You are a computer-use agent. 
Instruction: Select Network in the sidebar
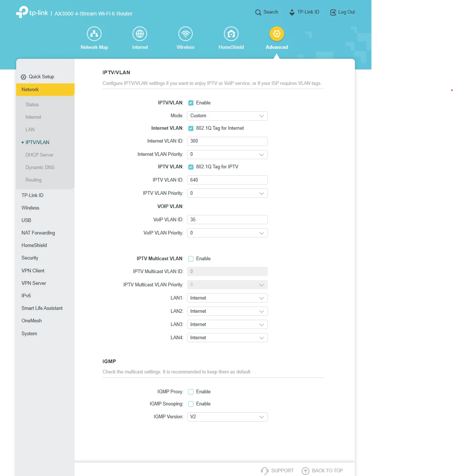45,90
